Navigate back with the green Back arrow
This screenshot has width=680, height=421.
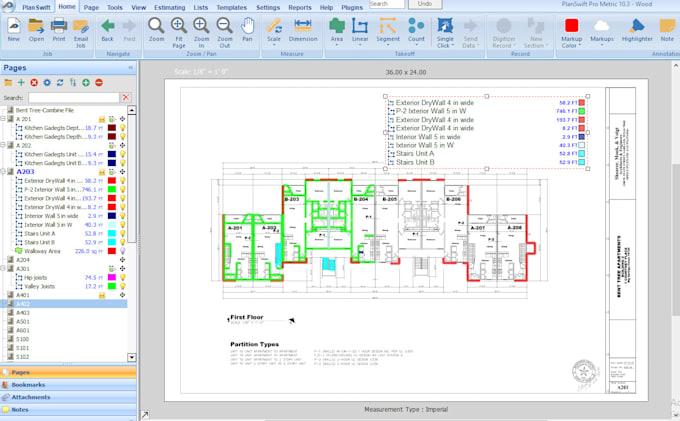[x=108, y=30]
